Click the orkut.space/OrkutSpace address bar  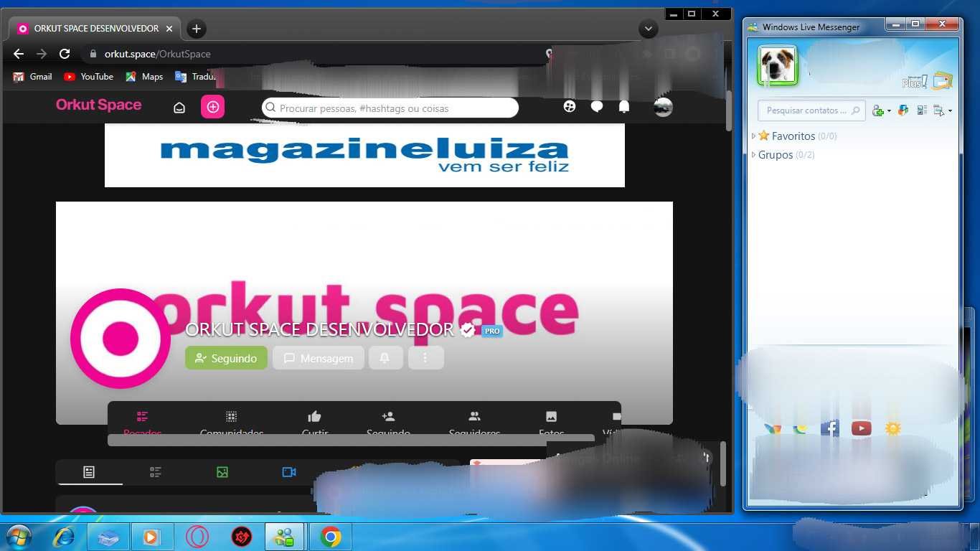click(316, 54)
